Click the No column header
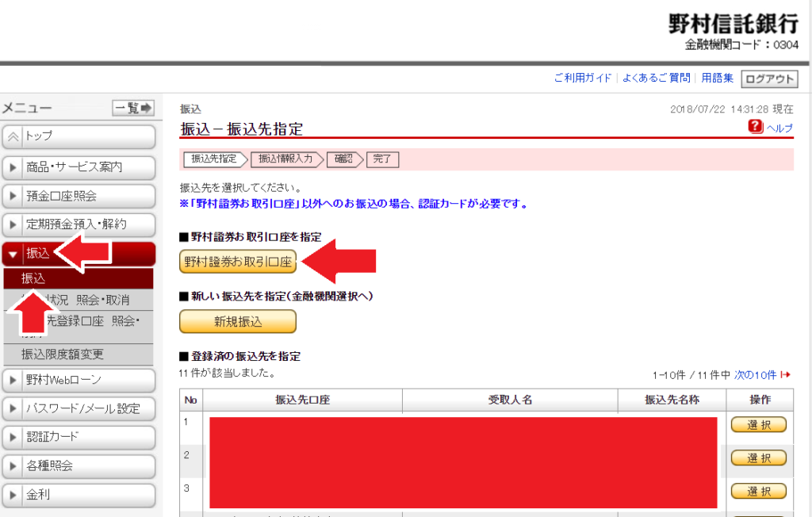This screenshot has height=517, width=812. (x=191, y=400)
